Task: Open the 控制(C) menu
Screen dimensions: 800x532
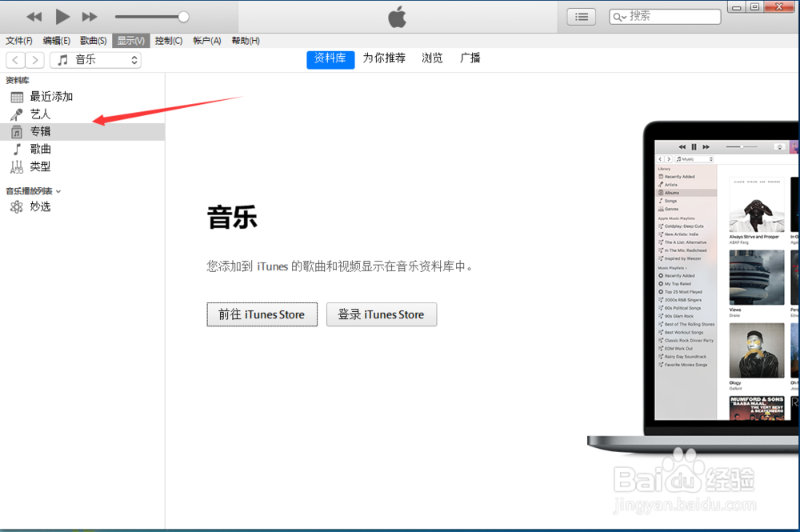Action: pyautogui.click(x=168, y=41)
